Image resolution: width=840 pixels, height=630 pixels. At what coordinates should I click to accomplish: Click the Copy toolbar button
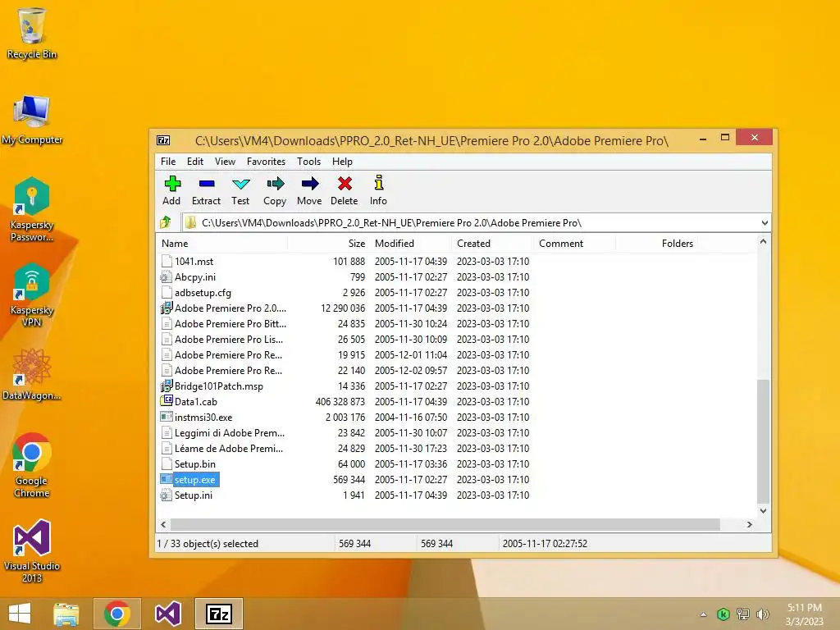pyautogui.click(x=275, y=190)
